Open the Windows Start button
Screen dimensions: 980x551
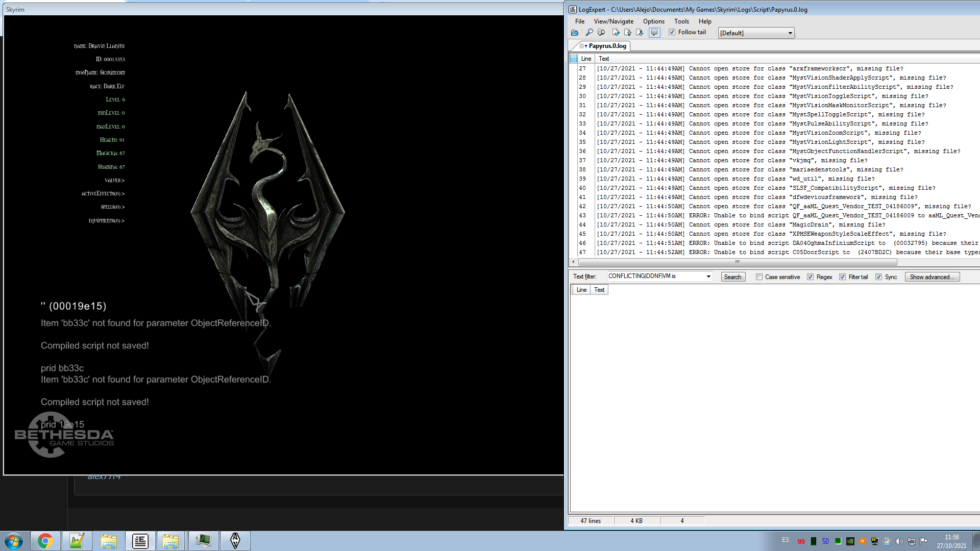(x=14, y=541)
